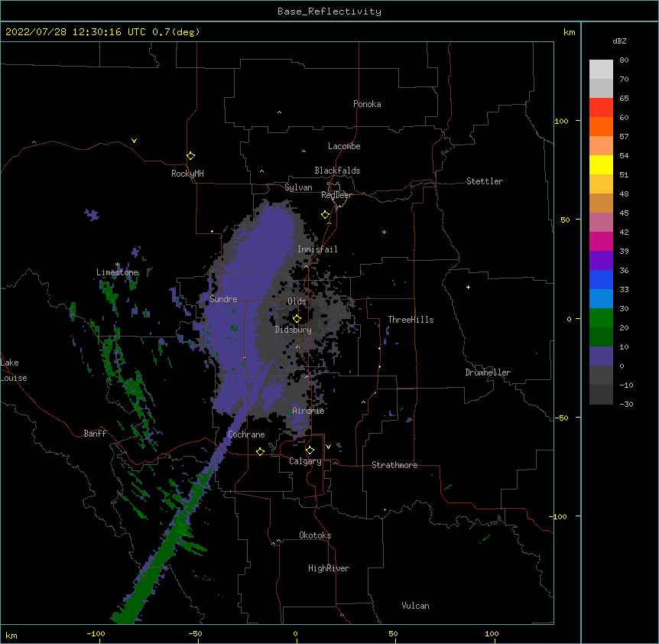Viewport: 659px width, 644px height.
Task: Select the bright yellow 51-54 dBZ swatch
Action: click(x=601, y=165)
